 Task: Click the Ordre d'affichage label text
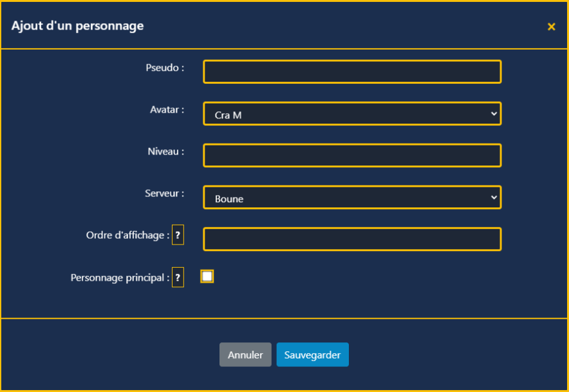[x=127, y=236]
